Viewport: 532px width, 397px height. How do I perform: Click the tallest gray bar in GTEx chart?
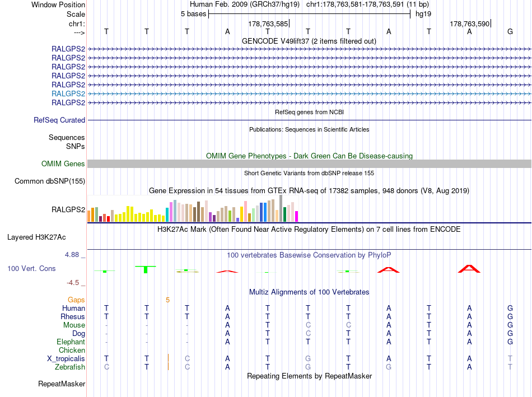pyautogui.click(x=281, y=209)
